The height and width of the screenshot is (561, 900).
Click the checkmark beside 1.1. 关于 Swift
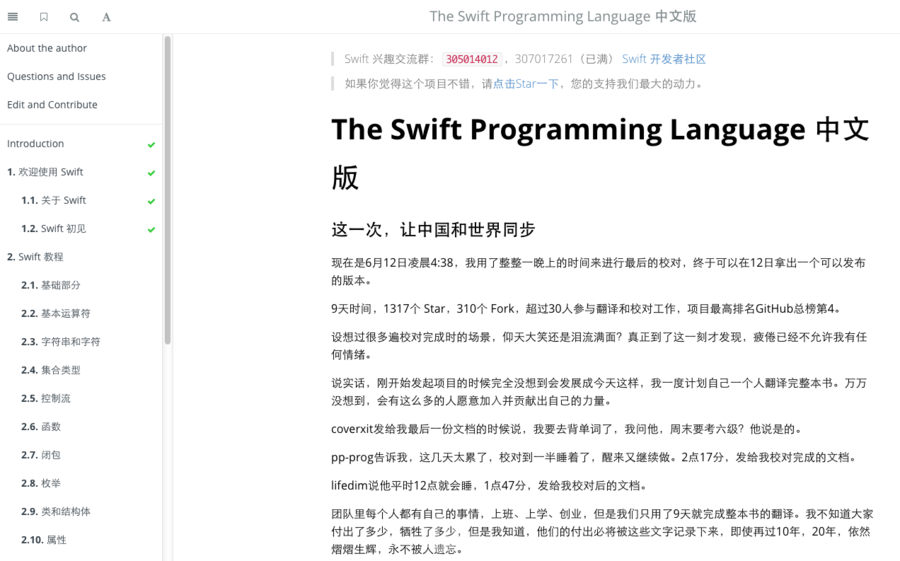pos(152,201)
